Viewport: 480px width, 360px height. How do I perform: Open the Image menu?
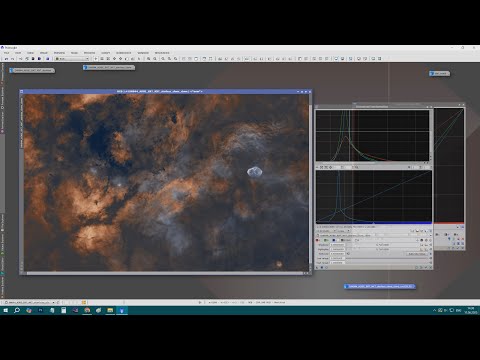tap(44, 53)
